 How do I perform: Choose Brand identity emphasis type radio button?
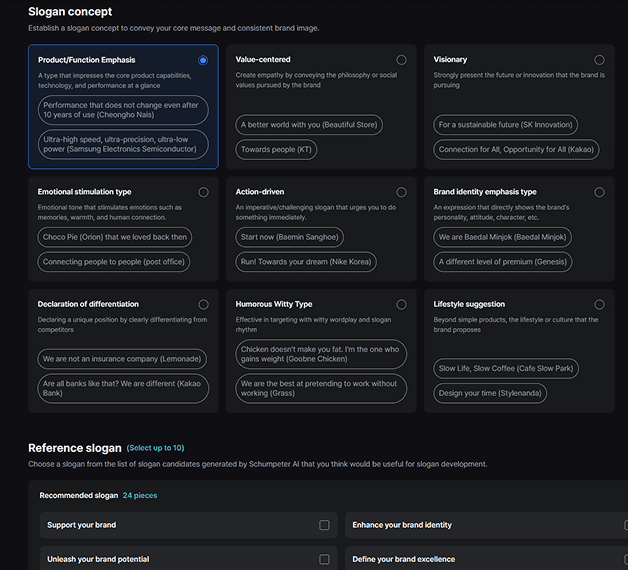(x=599, y=192)
